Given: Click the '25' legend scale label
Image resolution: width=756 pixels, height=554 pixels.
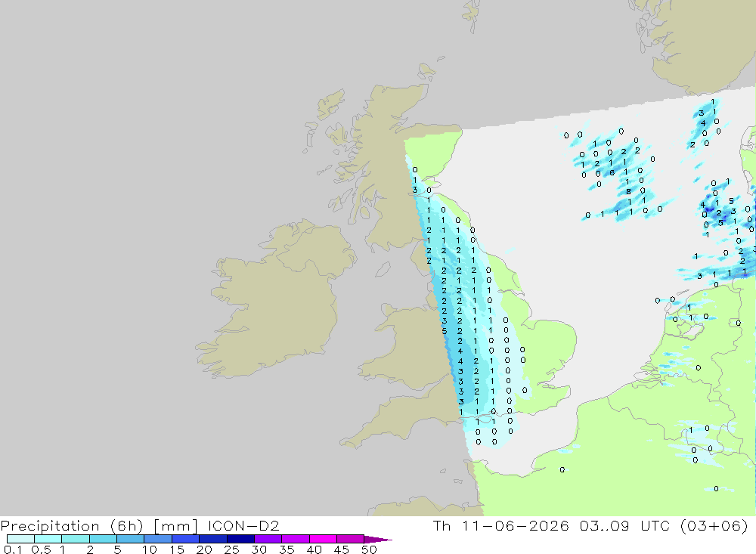Looking at the screenshot, I should [231, 549].
